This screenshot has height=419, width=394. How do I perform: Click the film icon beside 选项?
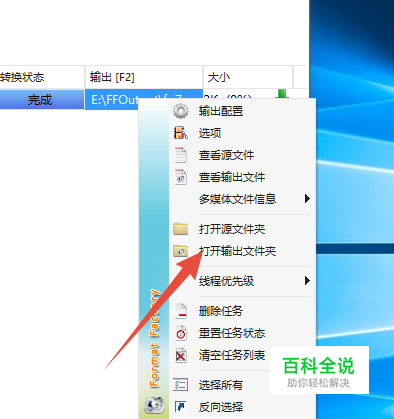coord(181,133)
